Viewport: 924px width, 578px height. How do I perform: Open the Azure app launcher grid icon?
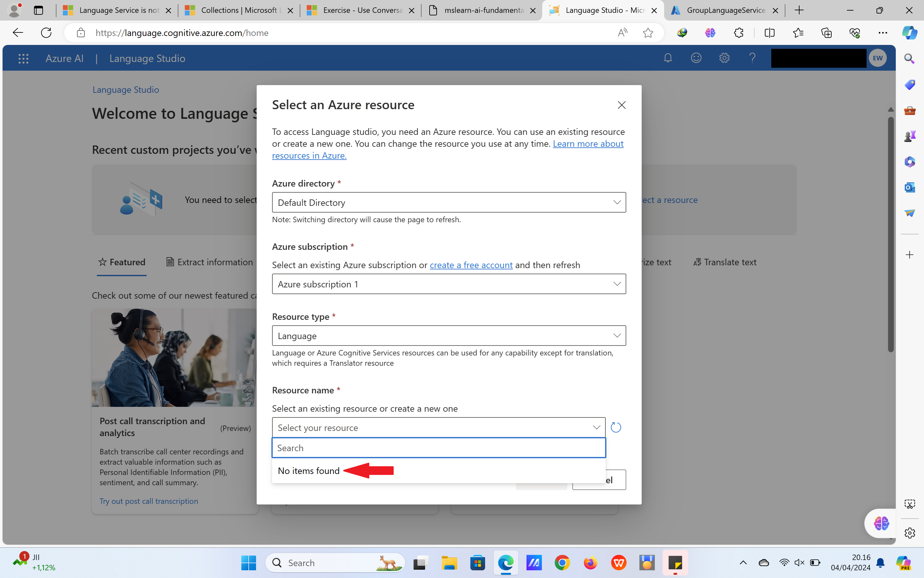coord(23,58)
